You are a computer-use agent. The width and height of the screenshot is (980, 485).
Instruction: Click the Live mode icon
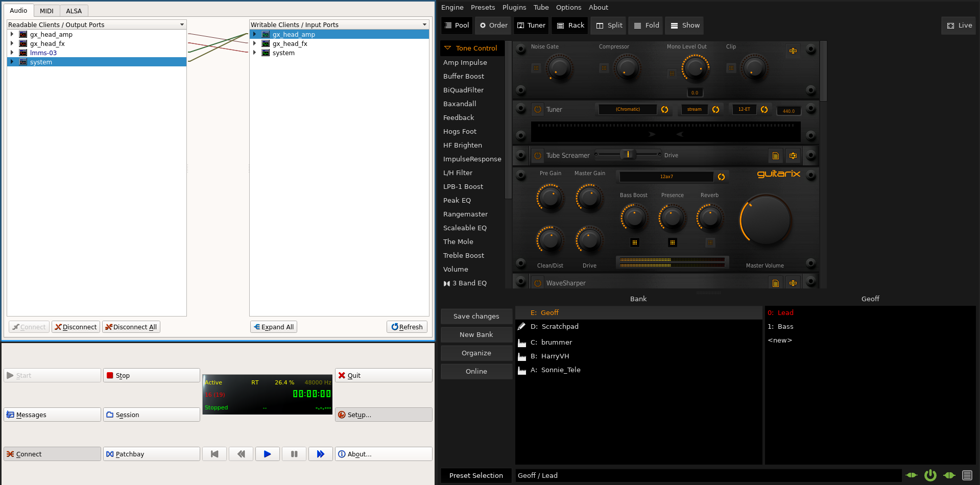tap(958, 25)
